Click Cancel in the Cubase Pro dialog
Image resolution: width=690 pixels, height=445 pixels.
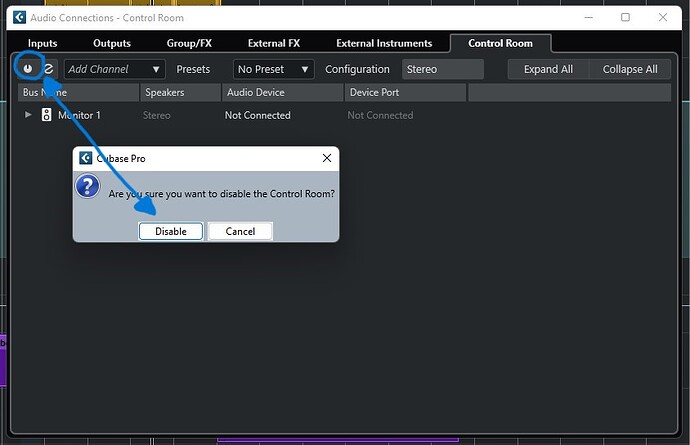pyautogui.click(x=240, y=231)
